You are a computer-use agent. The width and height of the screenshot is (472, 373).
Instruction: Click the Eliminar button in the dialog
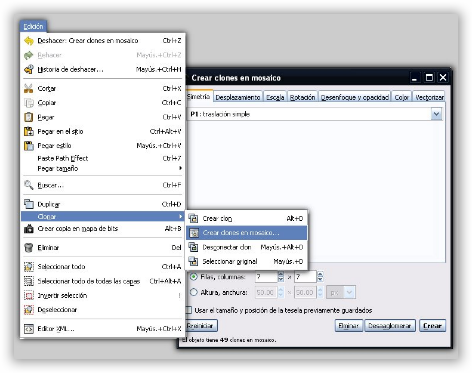point(349,326)
